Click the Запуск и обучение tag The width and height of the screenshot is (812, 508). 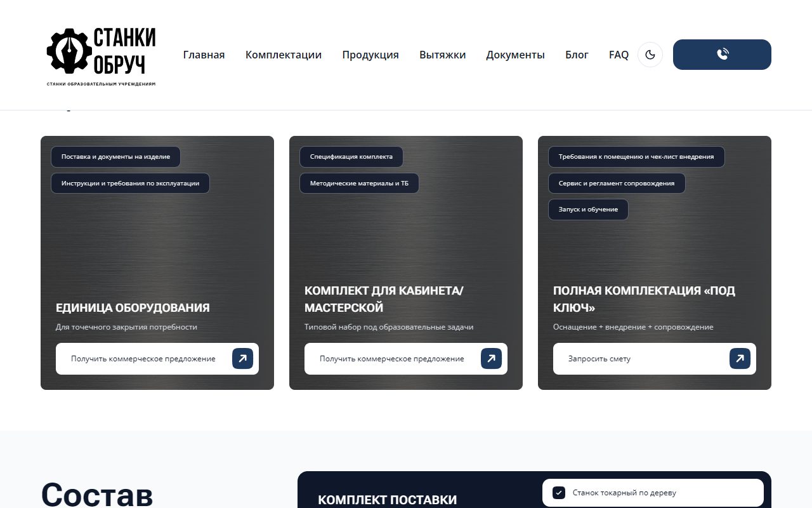click(588, 210)
